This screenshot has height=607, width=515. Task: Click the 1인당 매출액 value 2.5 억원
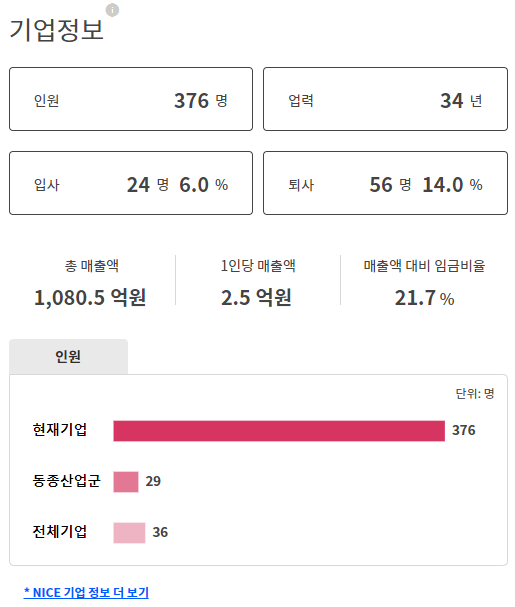click(x=256, y=298)
